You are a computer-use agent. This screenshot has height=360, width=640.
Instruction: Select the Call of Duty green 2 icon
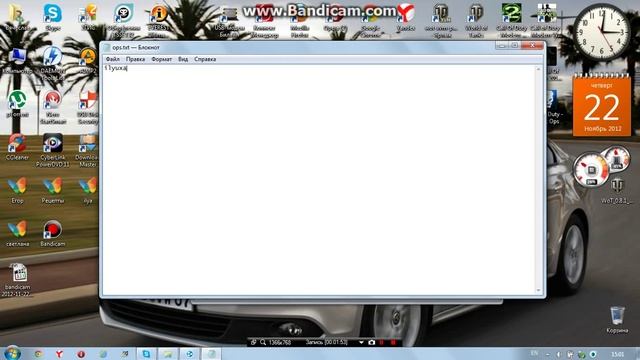(511, 20)
